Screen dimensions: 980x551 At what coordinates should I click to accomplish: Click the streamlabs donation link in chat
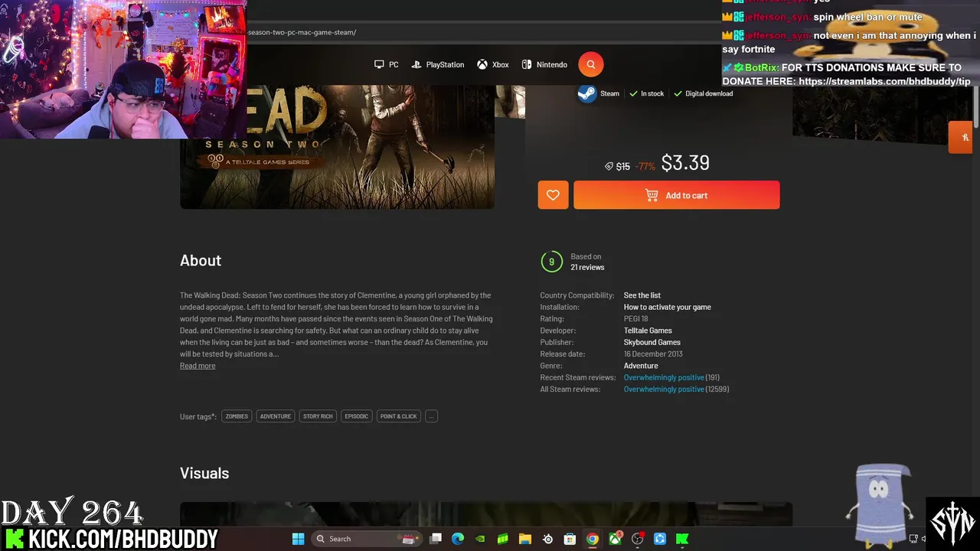pyautogui.click(x=884, y=81)
